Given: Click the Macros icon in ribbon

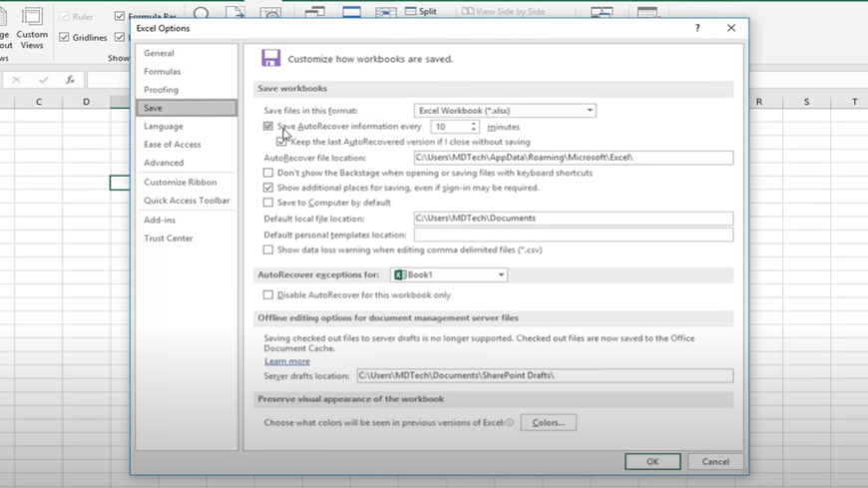Looking at the screenshot, I should coord(648,12).
